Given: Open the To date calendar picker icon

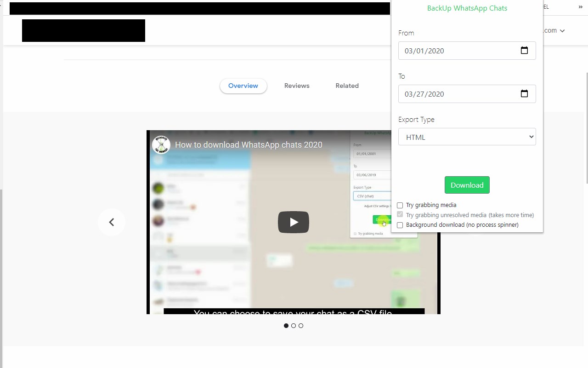Looking at the screenshot, I should [x=524, y=94].
